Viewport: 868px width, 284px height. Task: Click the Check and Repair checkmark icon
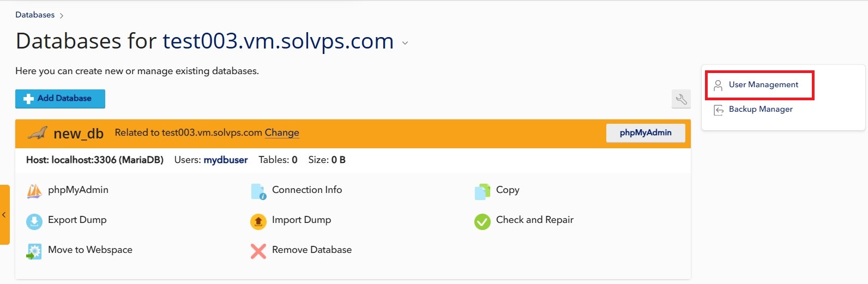pyautogui.click(x=483, y=221)
